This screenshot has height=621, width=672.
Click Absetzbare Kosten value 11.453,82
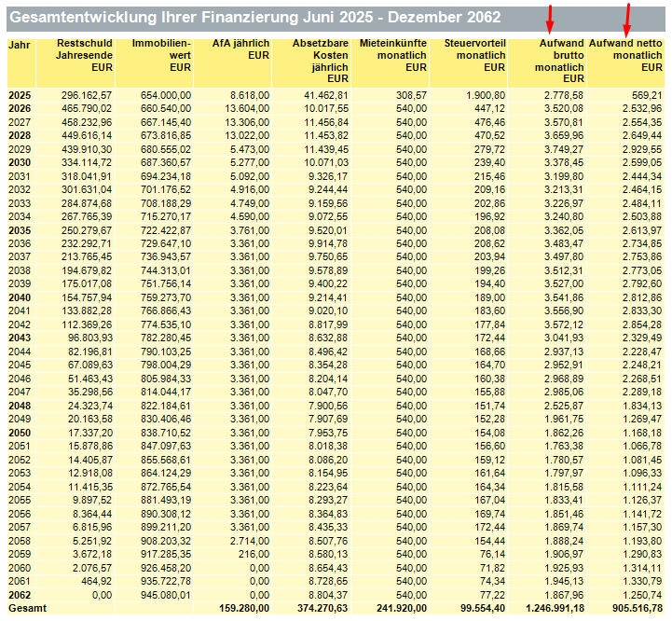pos(326,135)
